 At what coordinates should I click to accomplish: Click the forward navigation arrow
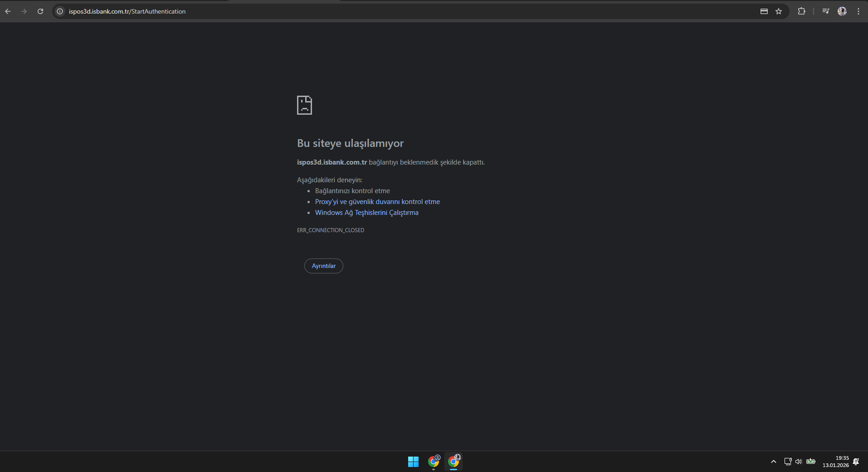tap(24, 11)
